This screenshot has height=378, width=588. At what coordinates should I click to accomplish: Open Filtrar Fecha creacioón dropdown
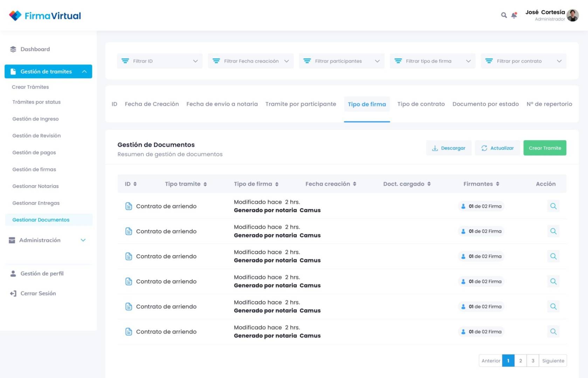point(251,61)
